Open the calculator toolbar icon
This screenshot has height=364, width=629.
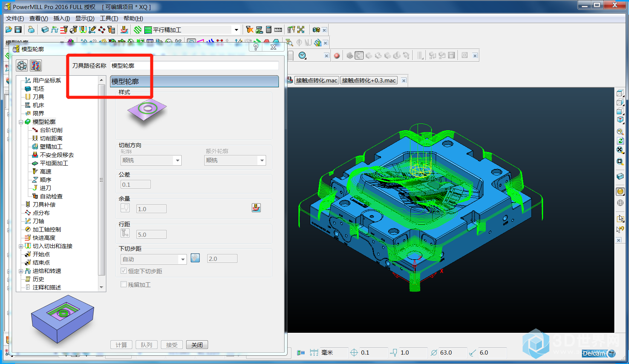pos(269,30)
